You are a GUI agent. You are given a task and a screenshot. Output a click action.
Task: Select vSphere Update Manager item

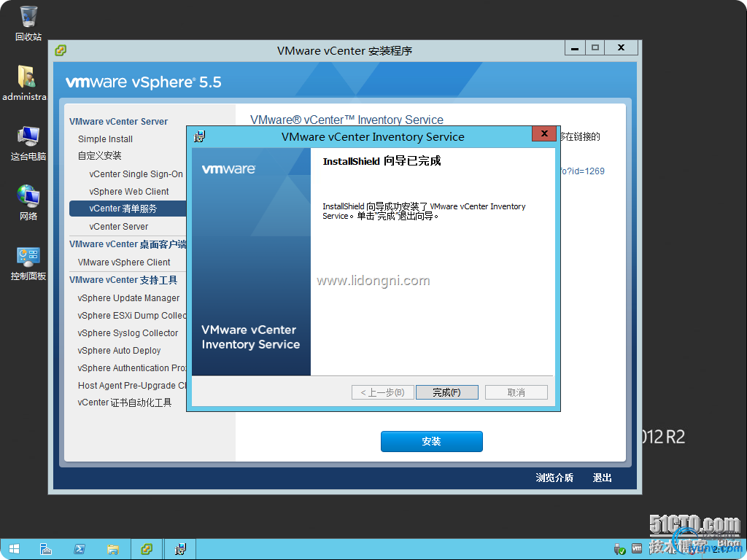pos(128,298)
